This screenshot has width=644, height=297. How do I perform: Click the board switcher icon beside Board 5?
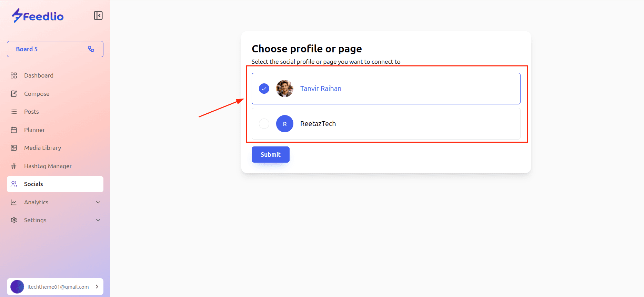[91, 49]
